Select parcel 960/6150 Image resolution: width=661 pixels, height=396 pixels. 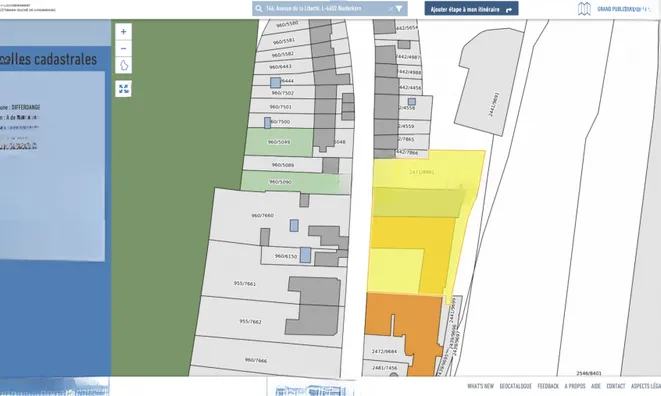click(286, 256)
